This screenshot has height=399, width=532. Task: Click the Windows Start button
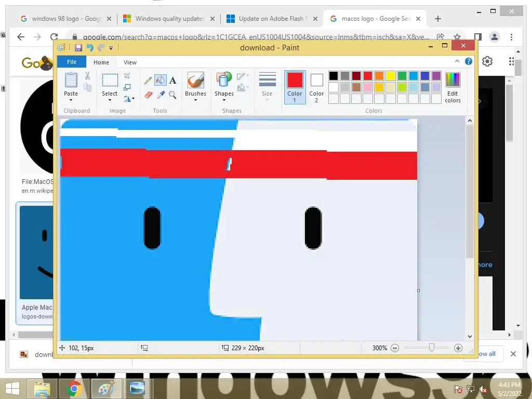(12, 389)
